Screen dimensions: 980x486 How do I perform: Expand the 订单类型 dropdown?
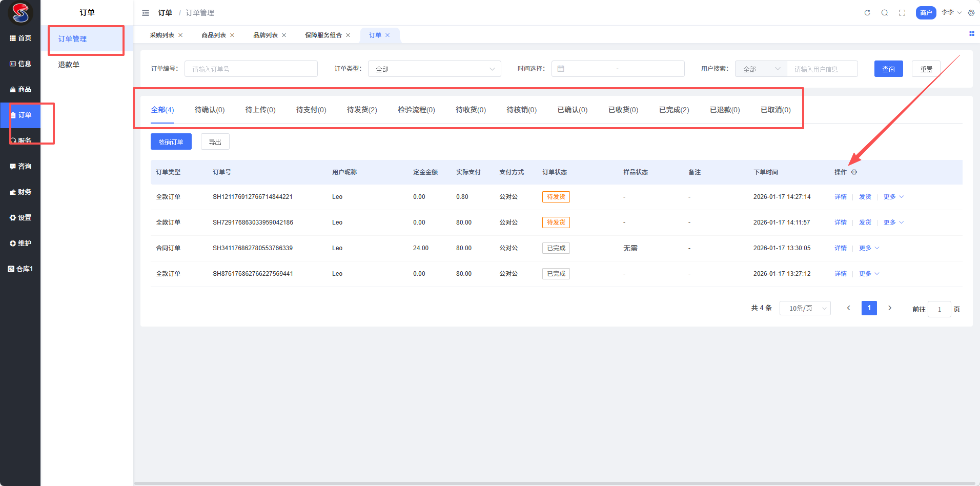point(434,69)
